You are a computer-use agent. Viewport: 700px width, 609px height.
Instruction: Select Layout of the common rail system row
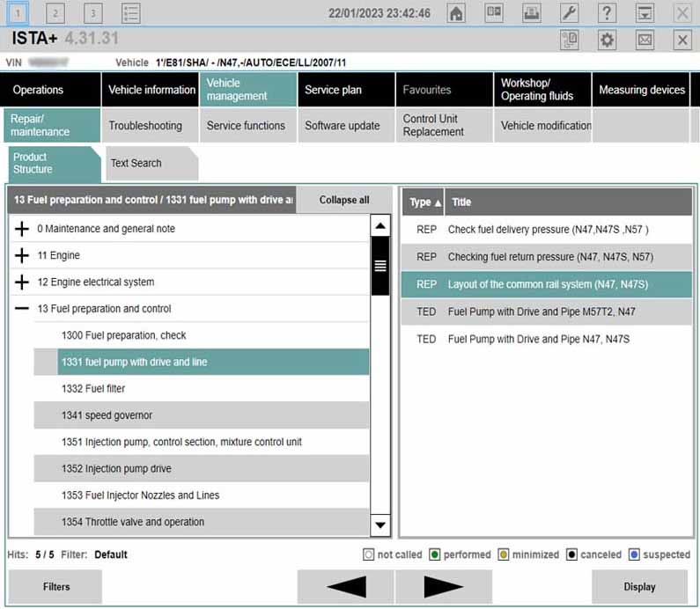(547, 284)
